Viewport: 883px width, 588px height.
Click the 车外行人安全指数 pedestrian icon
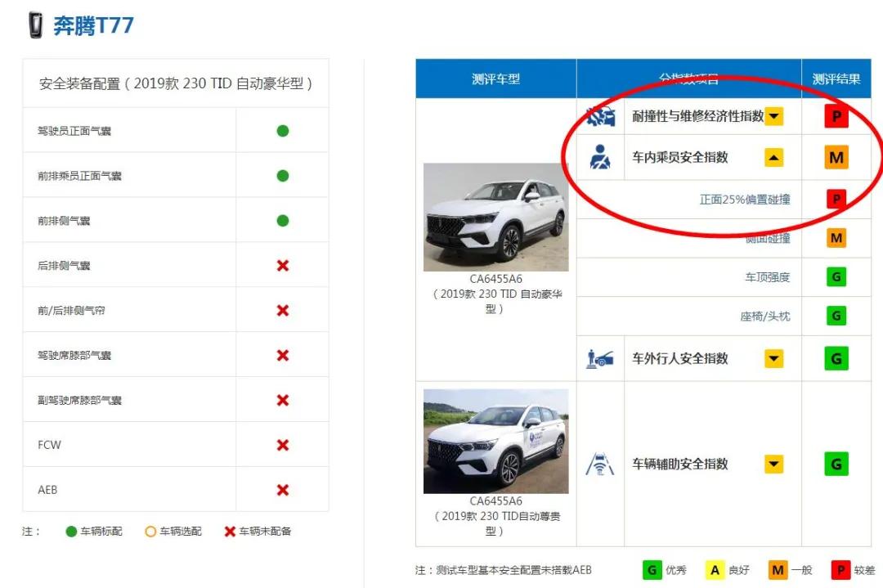[x=601, y=358]
